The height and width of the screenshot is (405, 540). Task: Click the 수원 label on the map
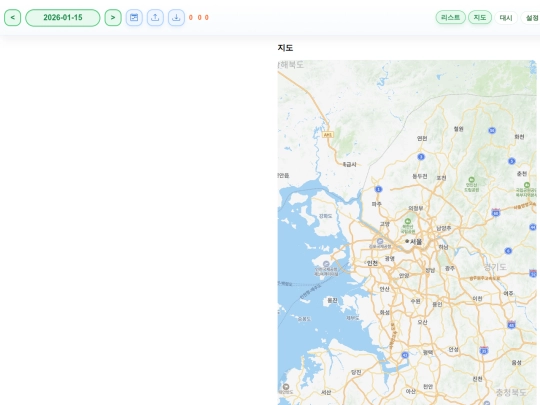pos(415,301)
